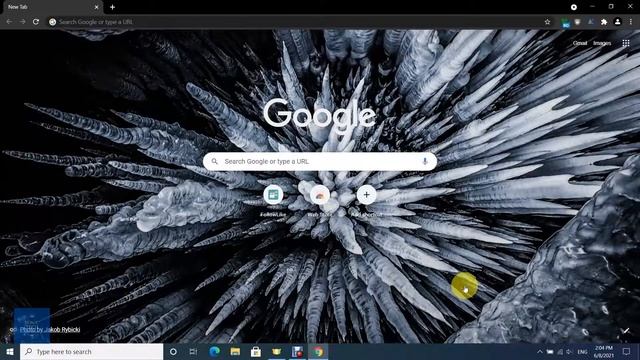Open the ENG language indicator
Viewport: 640px width, 360px height.
click(582, 351)
